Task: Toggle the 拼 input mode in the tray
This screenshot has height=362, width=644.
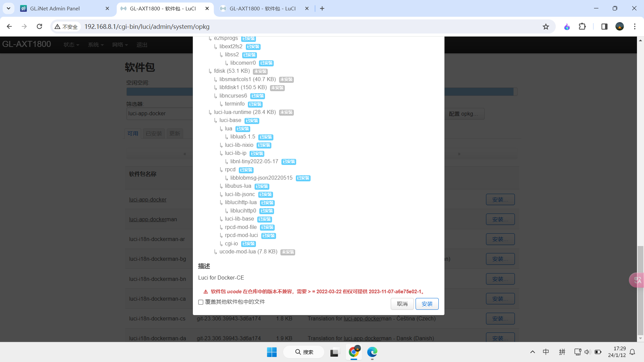Action: pyautogui.click(x=562, y=352)
